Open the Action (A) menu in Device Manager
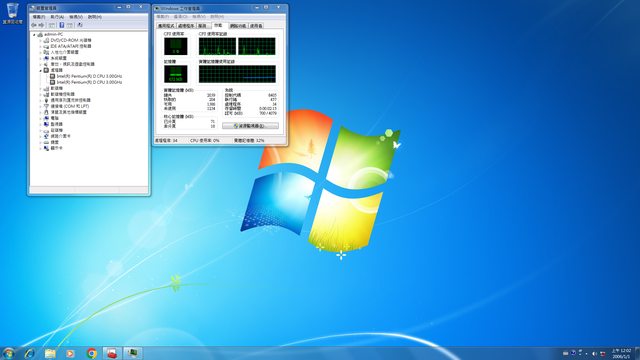The image size is (640, 360). 57,17
